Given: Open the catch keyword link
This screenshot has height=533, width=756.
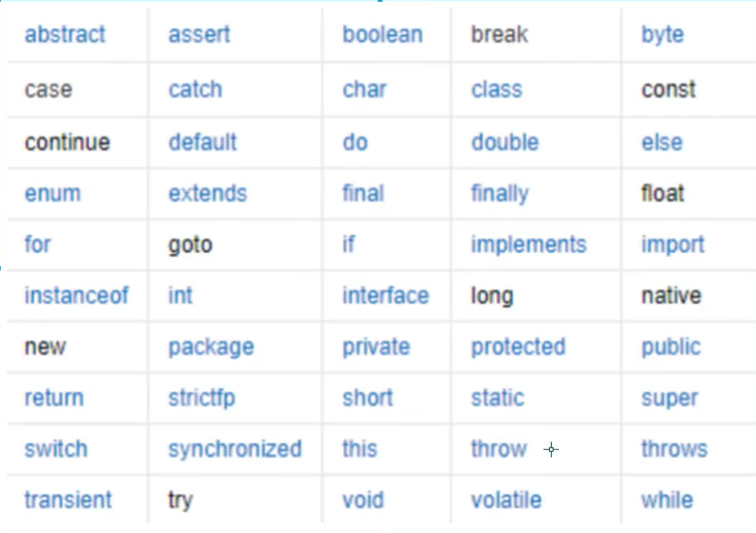Looking at the screenshot, I should coord(195,89).
